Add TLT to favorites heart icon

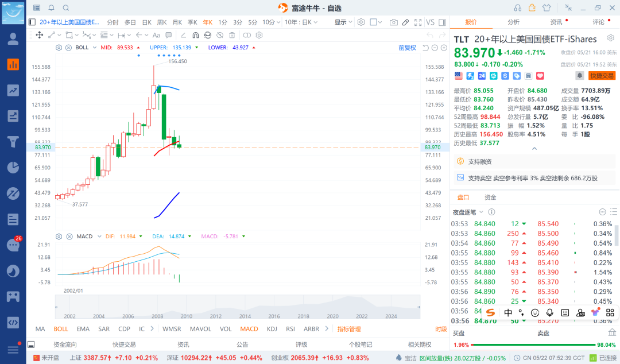pos(540,76)
